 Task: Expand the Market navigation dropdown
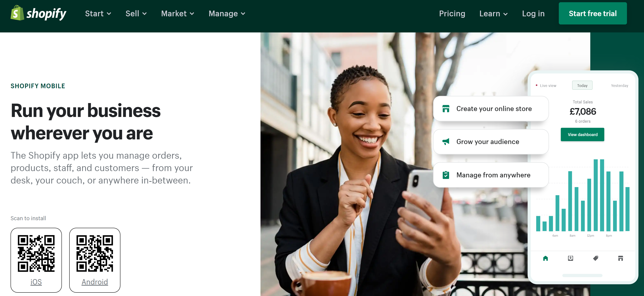pos(178,14)
